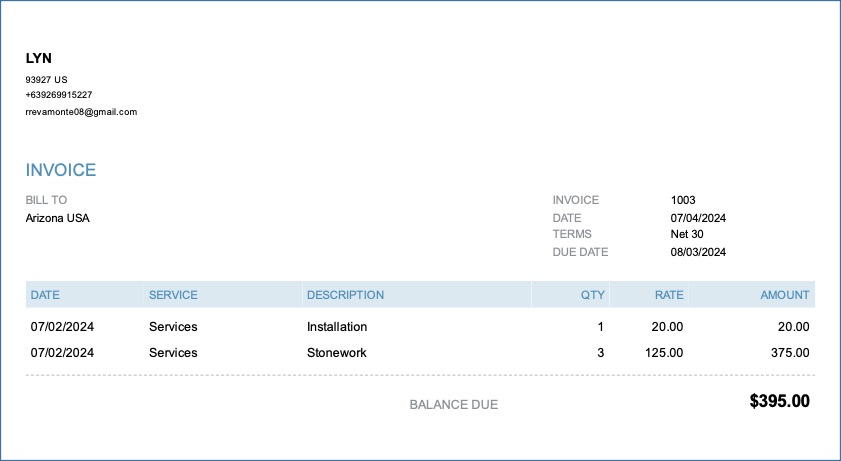Click the $395.00 balance due total
The image size is (841, 461).
[779, 402]
